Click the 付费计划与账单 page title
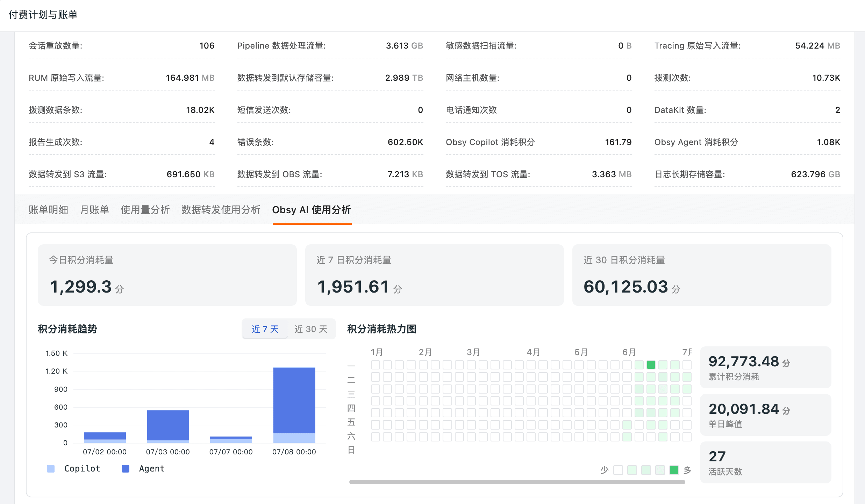The image size is (865, 504). (x=43, y=15)
